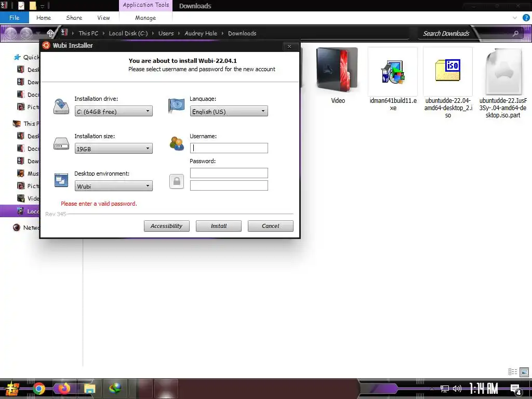Expand the ribbon with the chevron

coord(515,18)
